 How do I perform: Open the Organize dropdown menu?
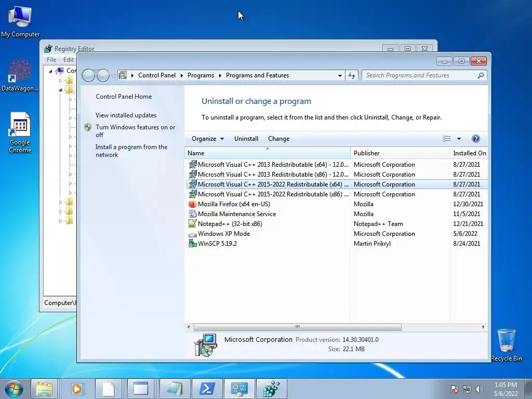(208, 138)
